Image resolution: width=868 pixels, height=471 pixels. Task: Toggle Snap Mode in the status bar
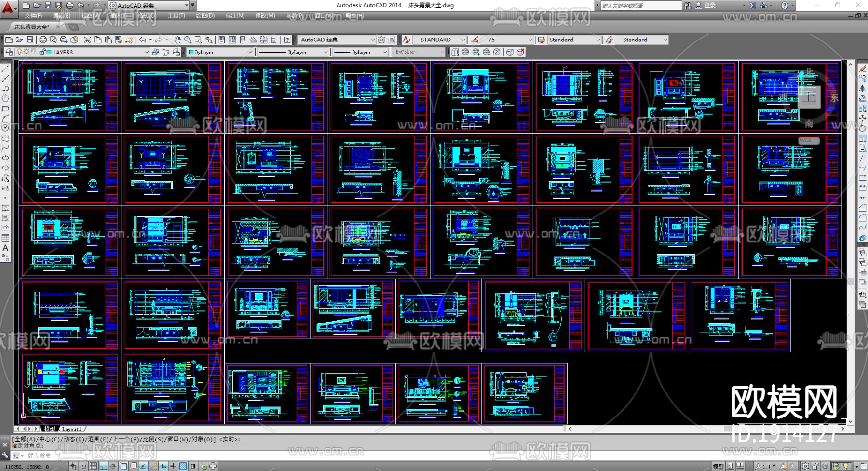pos(84,466)
